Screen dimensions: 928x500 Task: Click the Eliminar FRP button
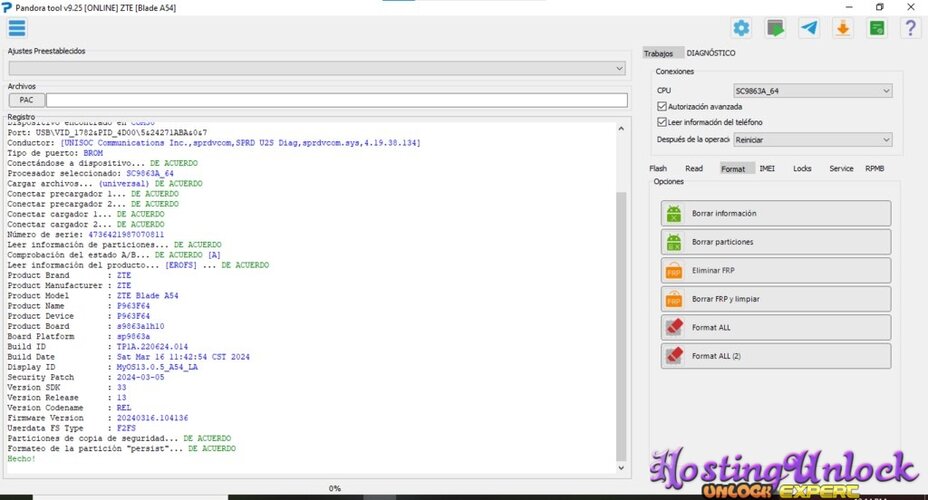[775, 270]
